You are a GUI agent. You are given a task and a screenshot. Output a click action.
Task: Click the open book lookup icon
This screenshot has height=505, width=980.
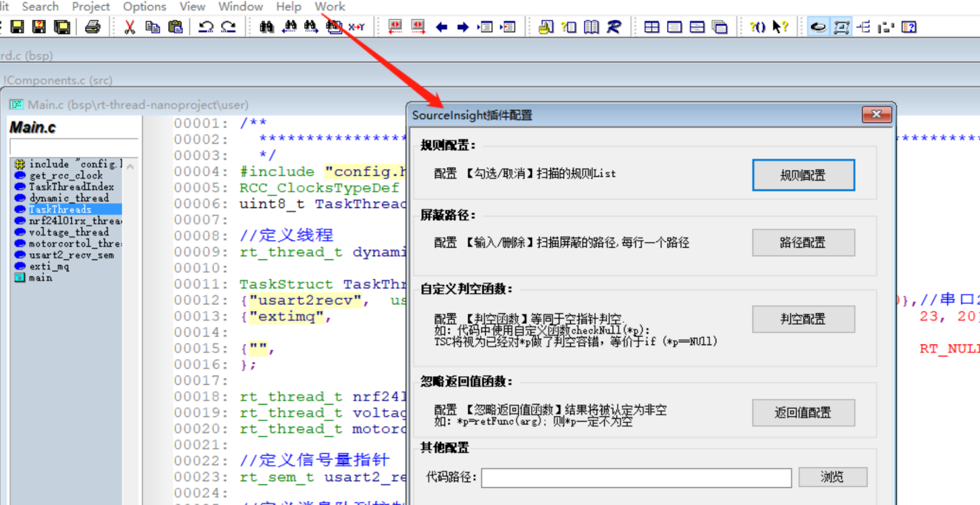click(591, 27)
